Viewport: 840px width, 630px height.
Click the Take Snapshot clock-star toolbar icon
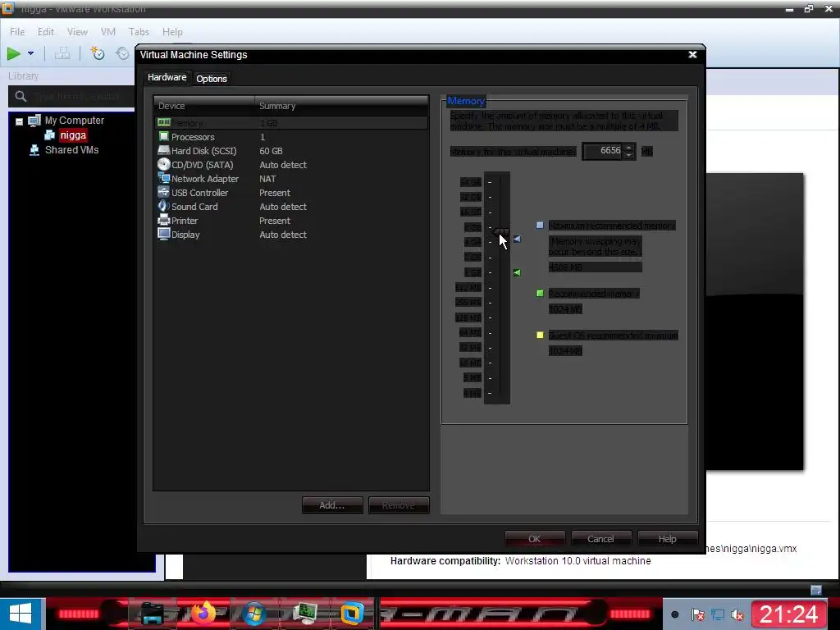pyautogui.click(x=97, y=53)
